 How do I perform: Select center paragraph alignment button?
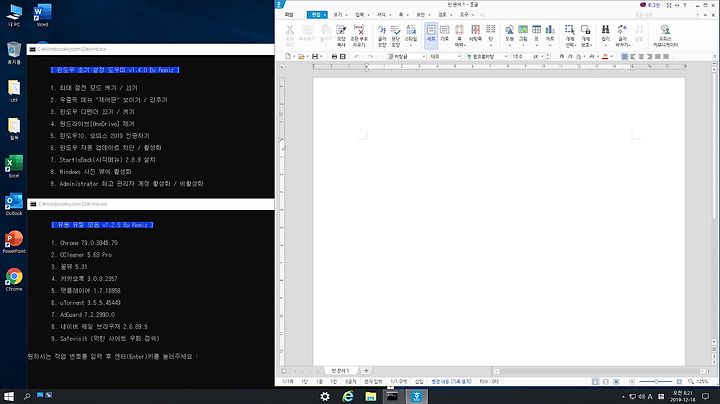641,56
